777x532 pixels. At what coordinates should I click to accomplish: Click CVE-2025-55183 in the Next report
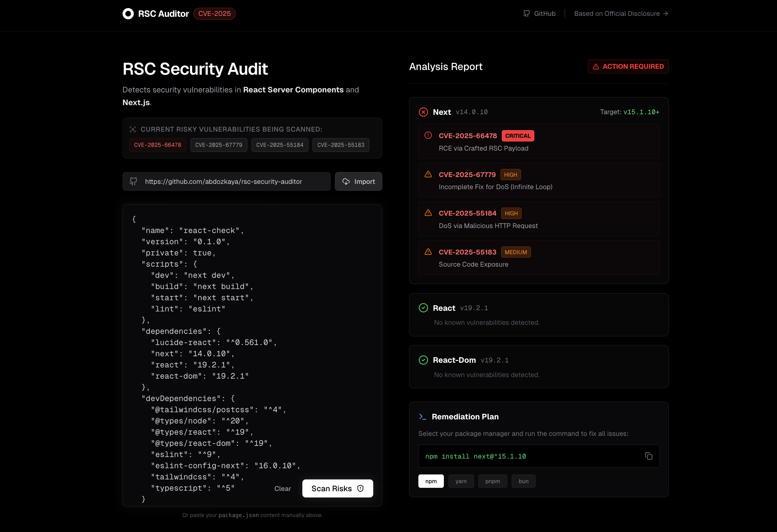click(x=468, y=252)
